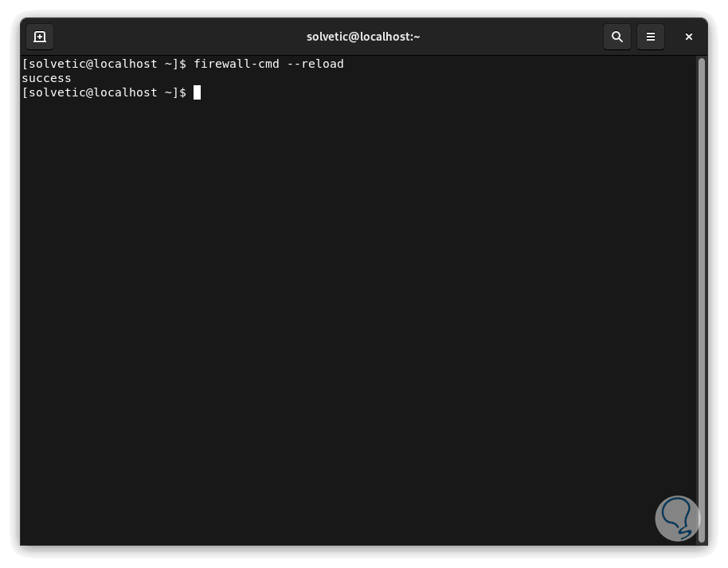Open the terminal search tool
The height and width of the screenshot is (568, 728).
point(616,37)
